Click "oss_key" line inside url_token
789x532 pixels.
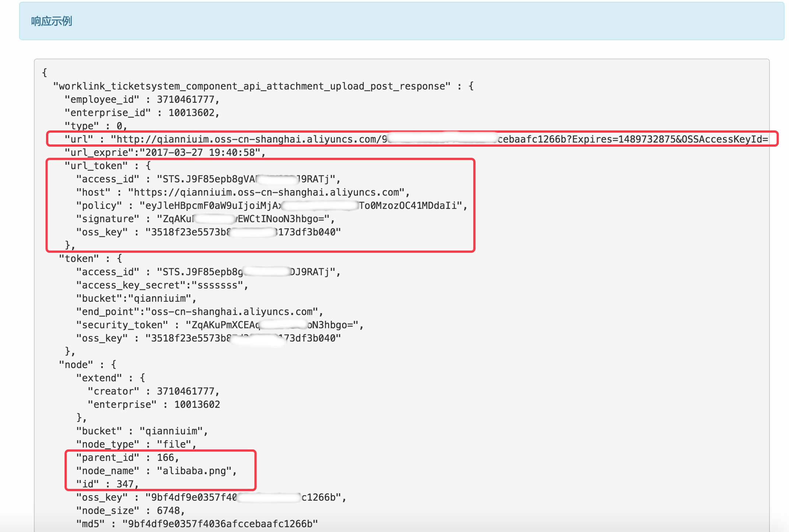tap(208, 232)
